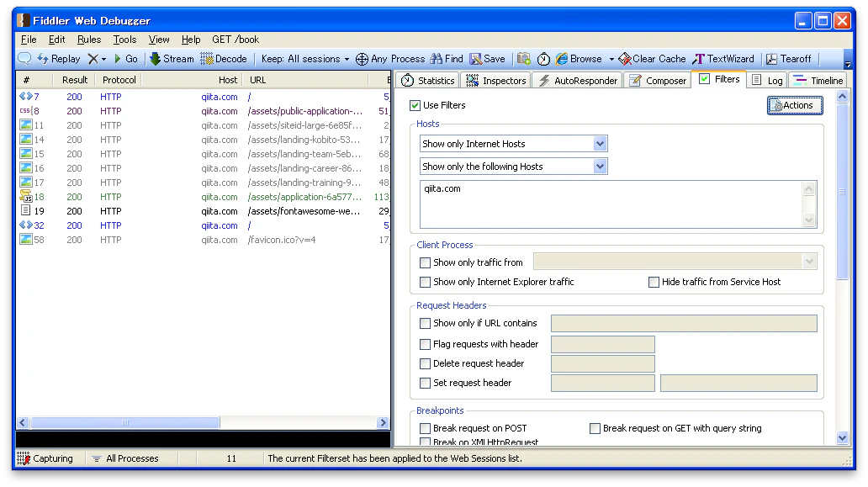Click the URL contains text field
Image resolution: width=868 pixels, height=487 pixels.
684,323
